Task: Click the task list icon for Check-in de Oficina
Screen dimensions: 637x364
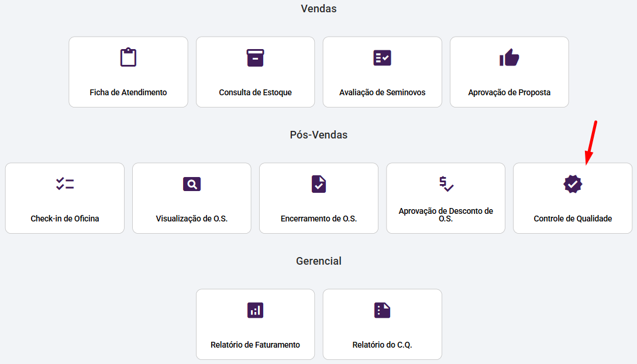Action: click(65, 184)
